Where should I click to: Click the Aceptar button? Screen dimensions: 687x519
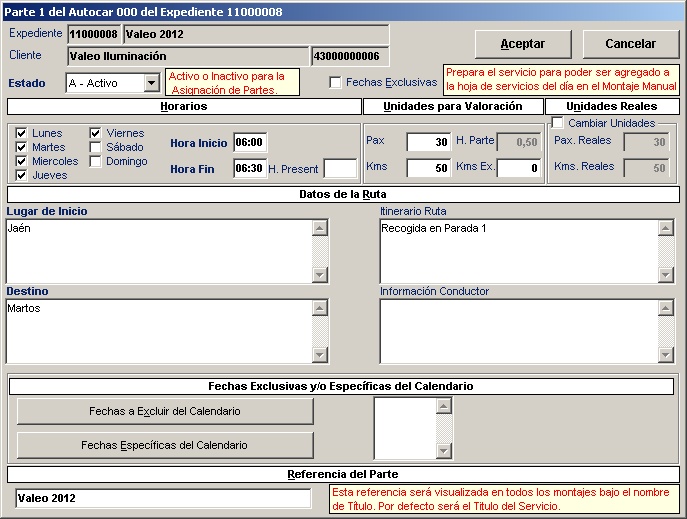pyautogui.click(x=523, y=44)
